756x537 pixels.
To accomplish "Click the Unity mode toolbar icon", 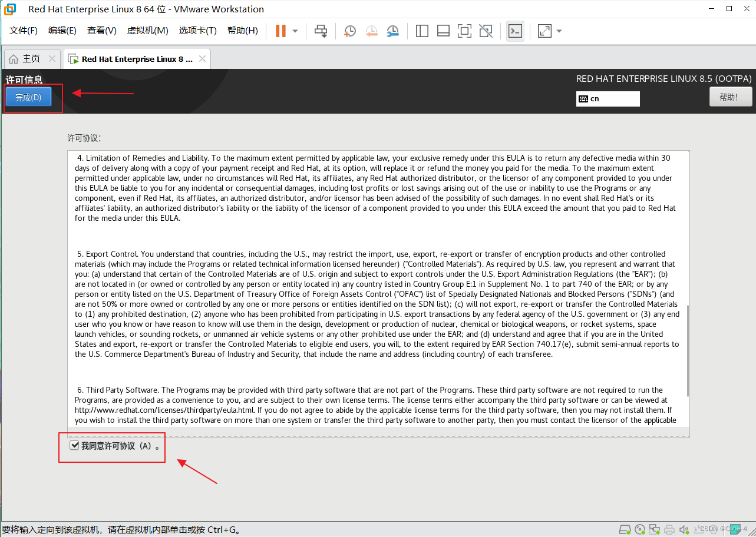I will [x=486, y=31].
